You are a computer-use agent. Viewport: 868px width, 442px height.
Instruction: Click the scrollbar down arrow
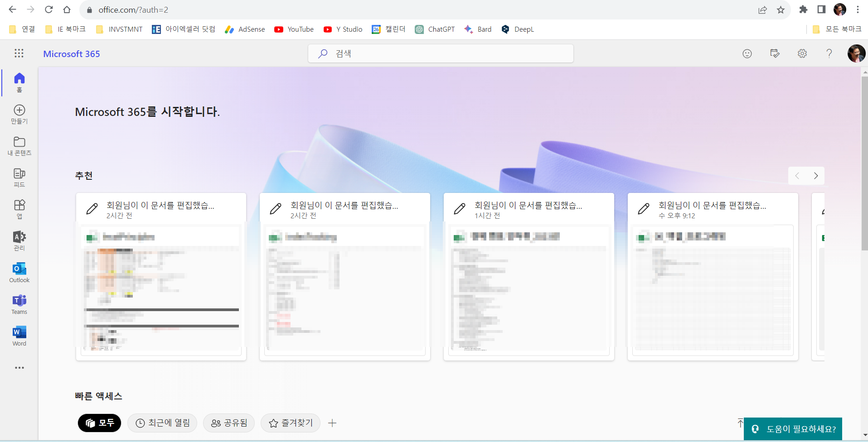click(x=864, y=436)
